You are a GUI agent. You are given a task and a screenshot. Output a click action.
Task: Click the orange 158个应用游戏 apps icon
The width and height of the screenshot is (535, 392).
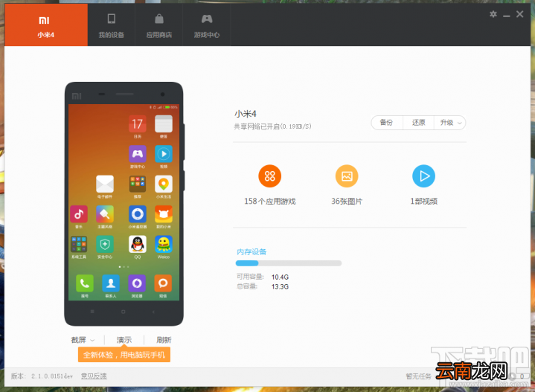click(x=269, y=176)
